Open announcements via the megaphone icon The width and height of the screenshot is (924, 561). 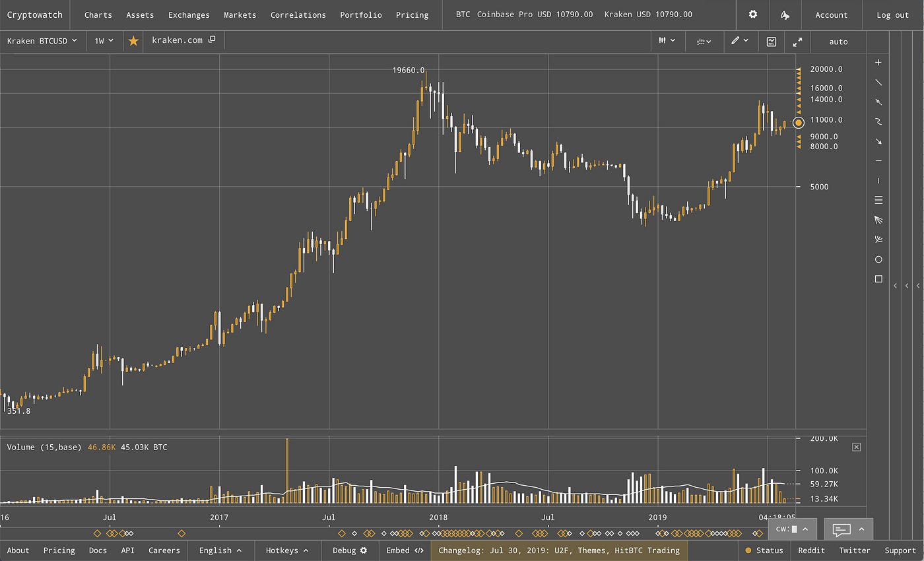785,15
